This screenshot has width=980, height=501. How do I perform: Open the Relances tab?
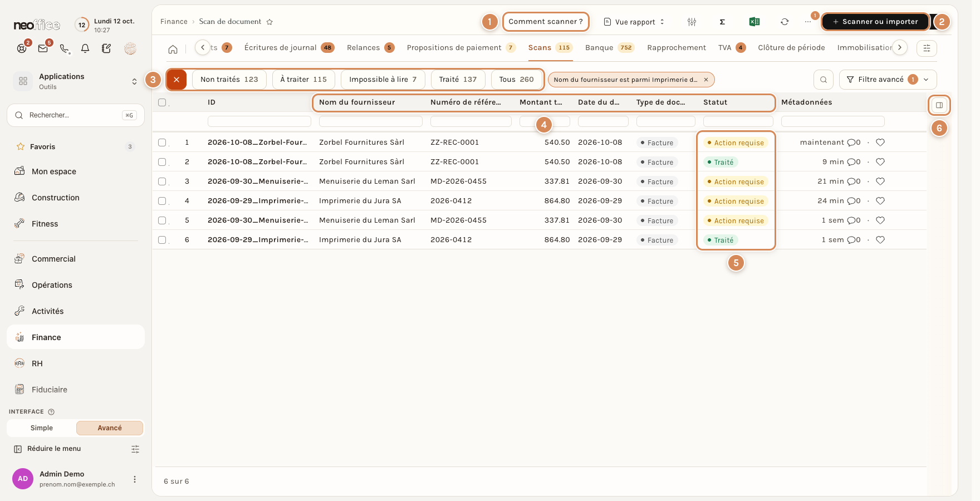(x=370, y=48)
